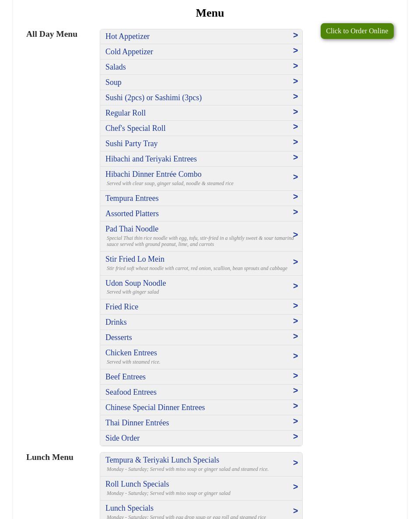Expand the Hot Appetizer category arrow

(x=295, y=35)
